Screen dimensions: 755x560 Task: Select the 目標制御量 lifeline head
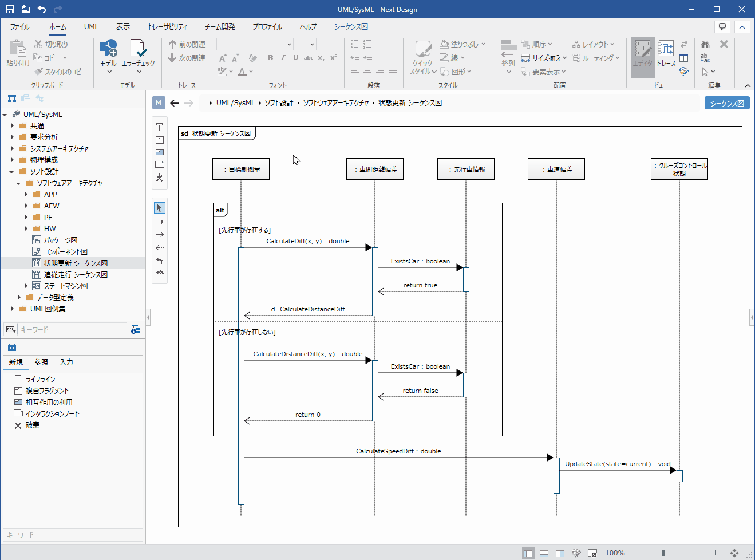(x=241, y=169)
